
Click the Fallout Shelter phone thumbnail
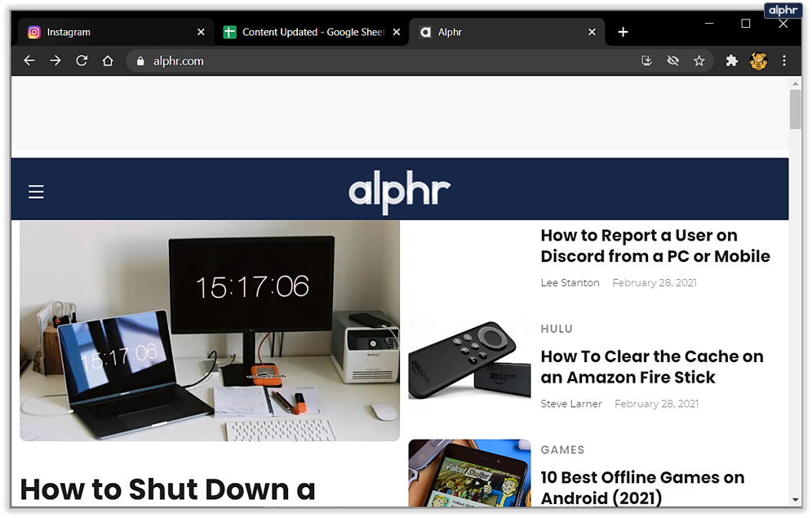pyautogui.click(x=469, y=473)
